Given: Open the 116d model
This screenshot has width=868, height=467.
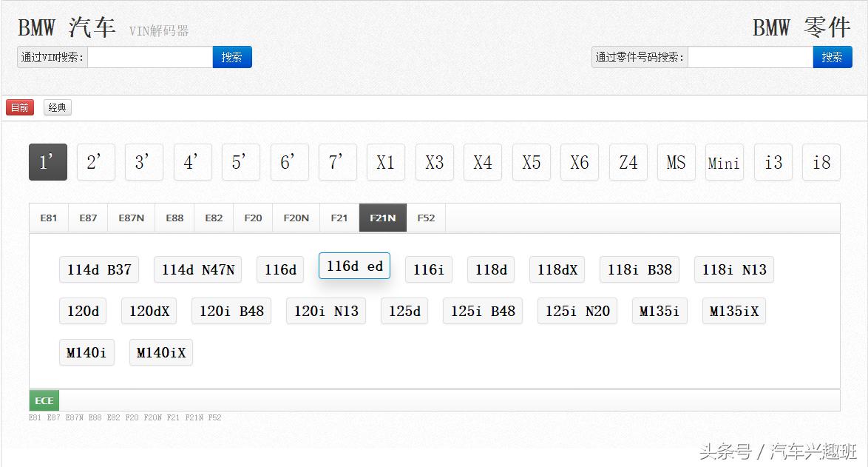Looking at the screenshot, I should 280,270.
